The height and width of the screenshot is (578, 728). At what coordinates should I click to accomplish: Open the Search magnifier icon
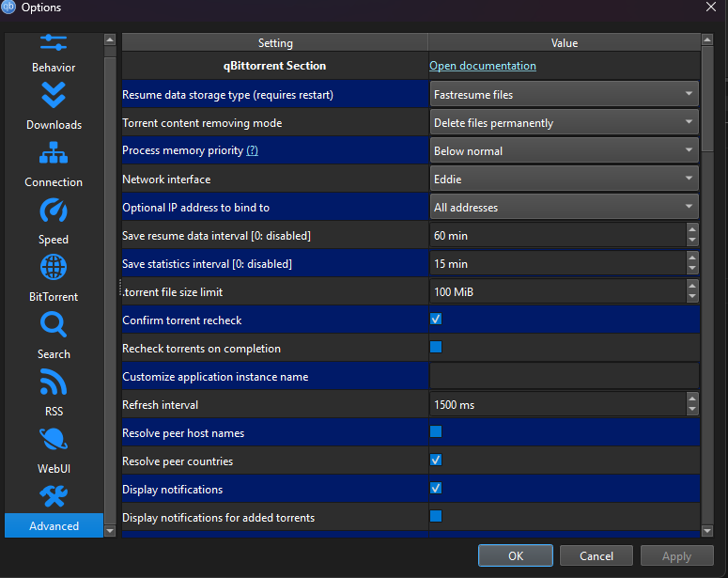point(54,324)
